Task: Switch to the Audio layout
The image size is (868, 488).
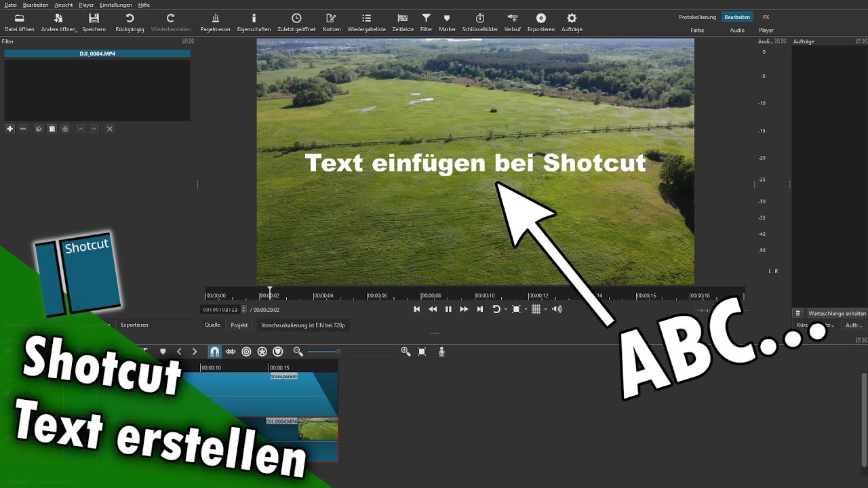Action: [737, 30]
